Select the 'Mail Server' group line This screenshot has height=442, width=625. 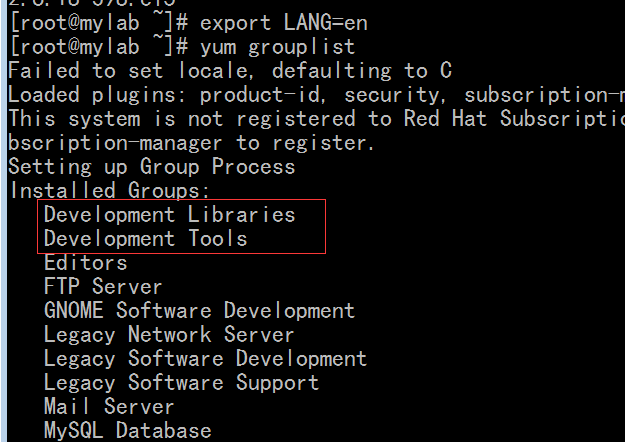click(109, 406)
